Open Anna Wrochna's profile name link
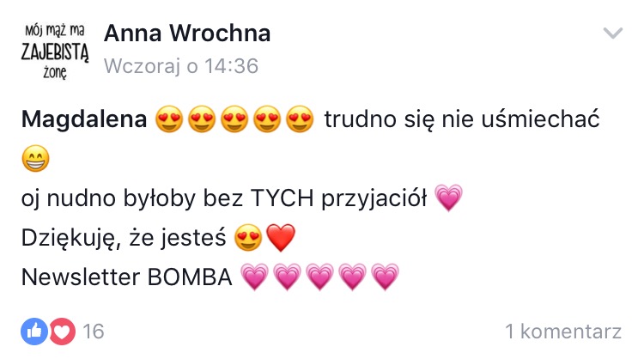Image resolution: width=644 pixels, height=359 pixels. 187,33
